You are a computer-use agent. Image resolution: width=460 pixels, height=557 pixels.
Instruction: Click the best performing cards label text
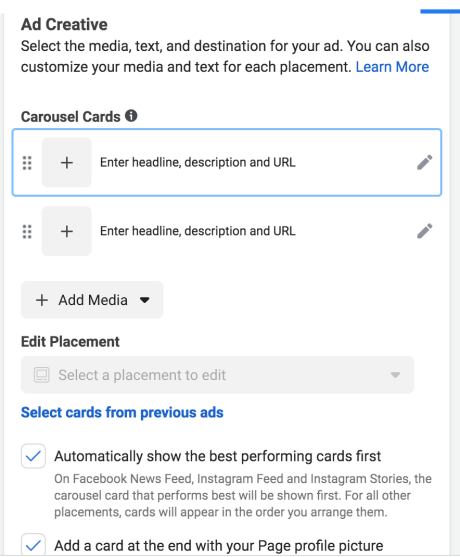pyautogui.click(x=217, y=456)
